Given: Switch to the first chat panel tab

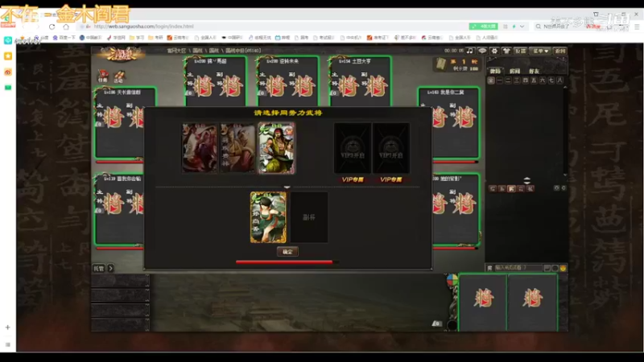Looking at the screenshot, I should click(x=496, y=71).
